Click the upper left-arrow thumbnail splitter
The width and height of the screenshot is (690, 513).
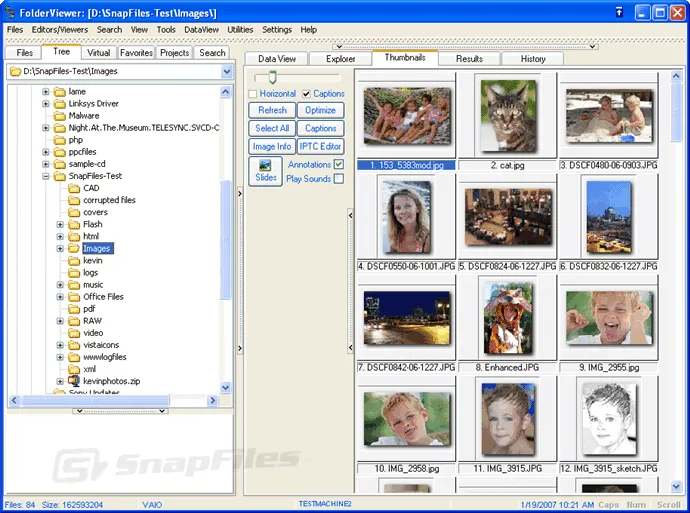pyautogui.click(x=350, y=215)
